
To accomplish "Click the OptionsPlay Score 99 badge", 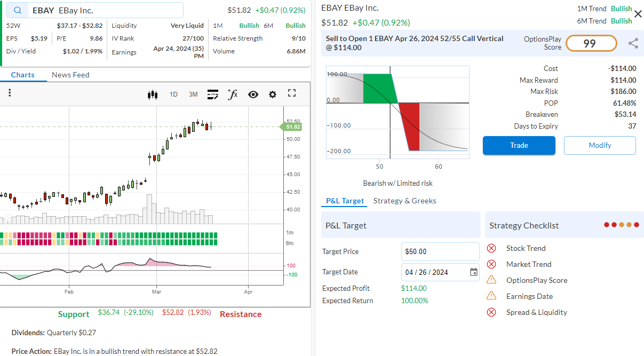I will tap(591, 44).
